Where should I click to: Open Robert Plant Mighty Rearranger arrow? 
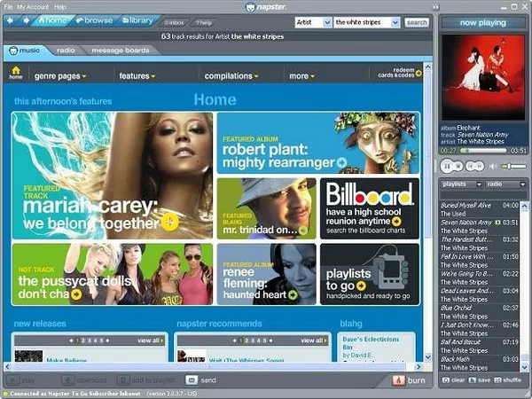click(342, 162)
